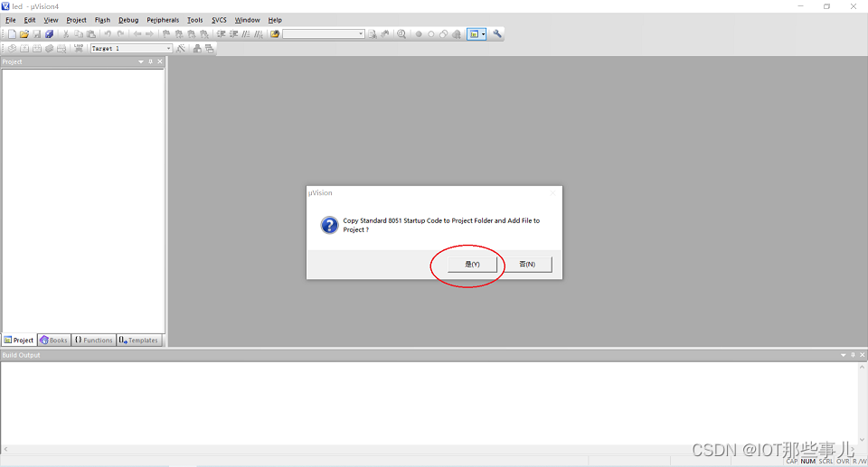Click the Build Output vertical scrollbar down arrow
868x467 pixels.
(x=863, y=441)
